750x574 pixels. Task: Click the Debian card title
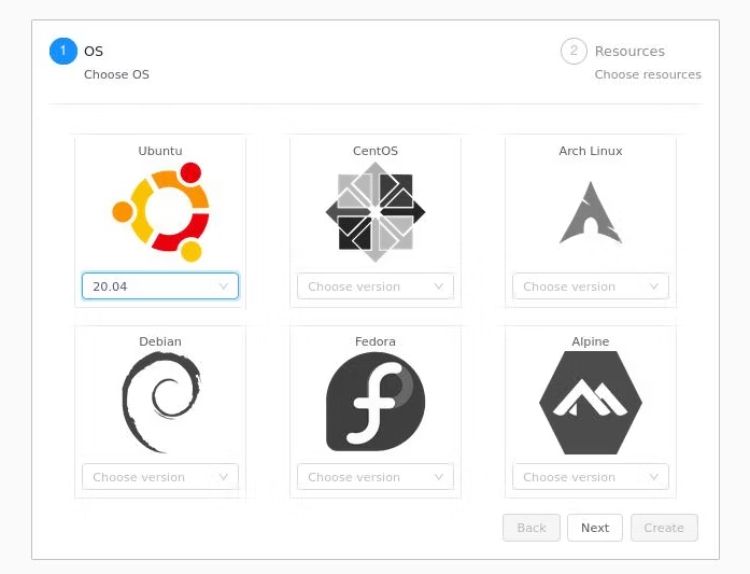coord(160,342)
